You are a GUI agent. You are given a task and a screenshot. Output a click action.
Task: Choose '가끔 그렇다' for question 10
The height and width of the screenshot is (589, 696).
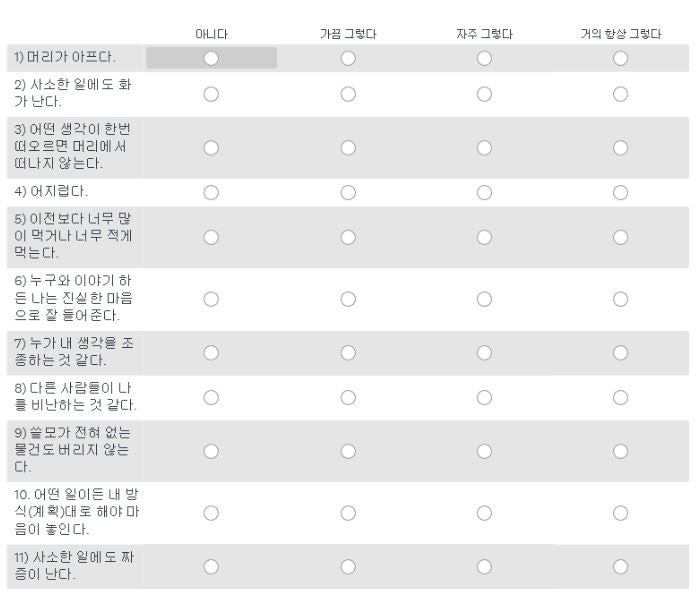pyautogui.click(x=348, y=513)
